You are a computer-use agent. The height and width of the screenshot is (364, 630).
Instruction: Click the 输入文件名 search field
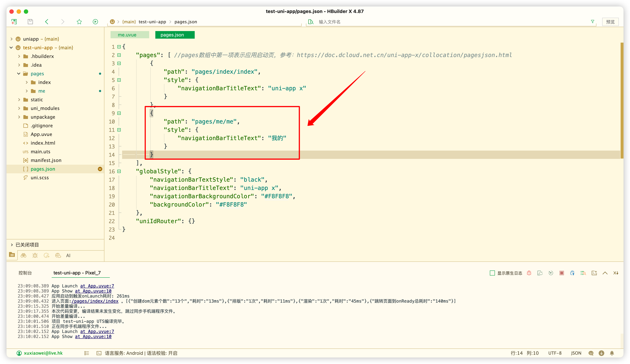[x=329, y=22]
